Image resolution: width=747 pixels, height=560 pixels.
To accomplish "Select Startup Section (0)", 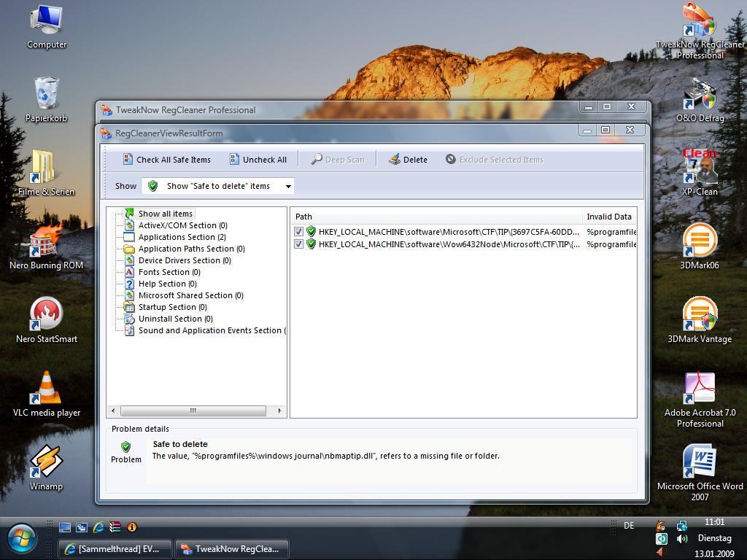I will tap(172, 307).
